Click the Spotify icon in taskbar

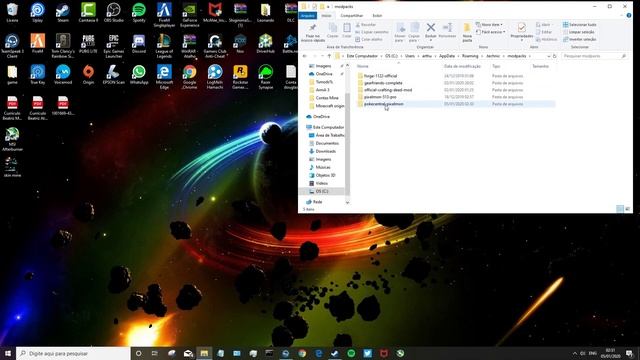351,353
